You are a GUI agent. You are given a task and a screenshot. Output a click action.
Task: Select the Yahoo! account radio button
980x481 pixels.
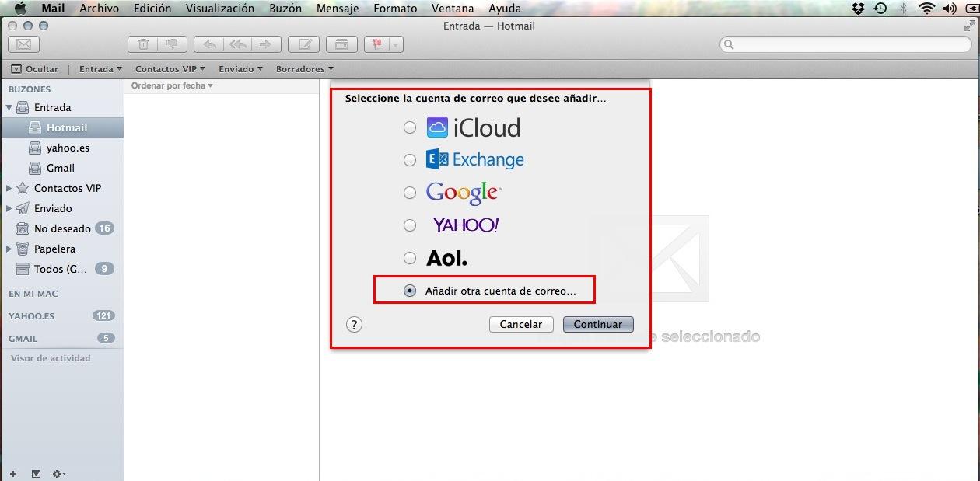pos(410,225)
